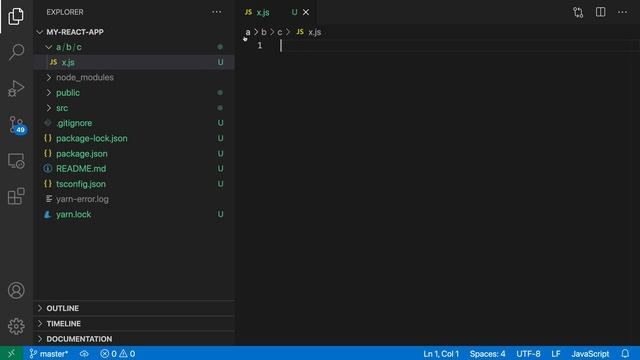The height and width of the screenshot is (360, 640).
Task: Click breadcrumb file x.js
Action: coord(309,32)
